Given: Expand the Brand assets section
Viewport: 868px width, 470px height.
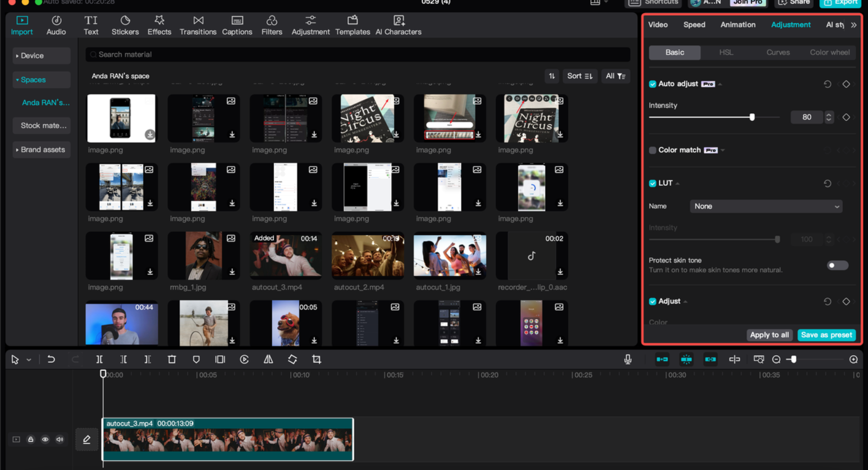Looking at the screenshot, I should [x=41, y=150].
